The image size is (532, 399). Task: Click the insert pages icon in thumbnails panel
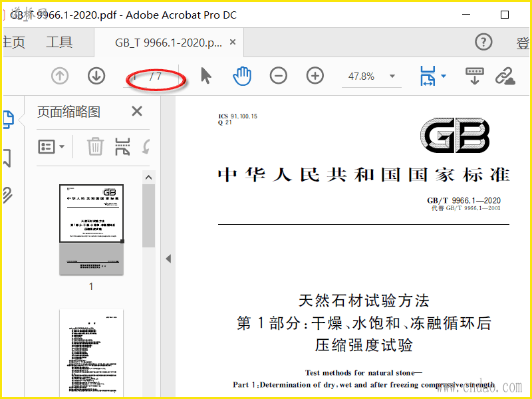coord(122,146)
